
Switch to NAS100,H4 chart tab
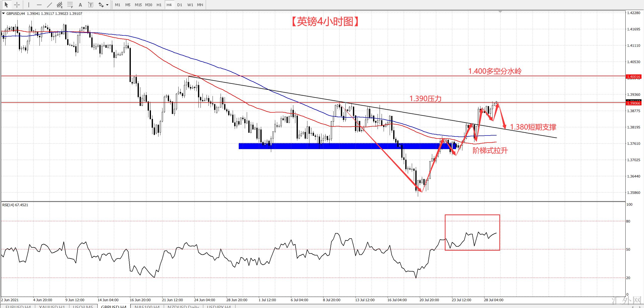coord(147,306)
